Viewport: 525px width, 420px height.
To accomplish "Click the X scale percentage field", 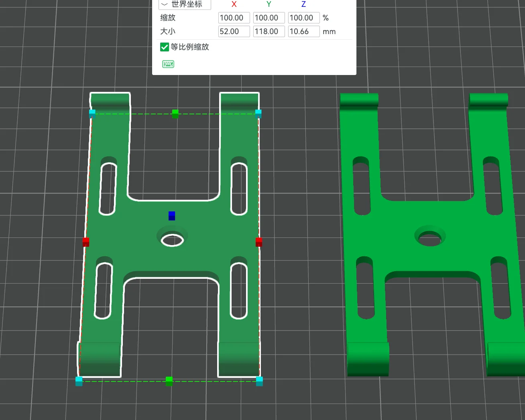I will click(x=234, y=18).
